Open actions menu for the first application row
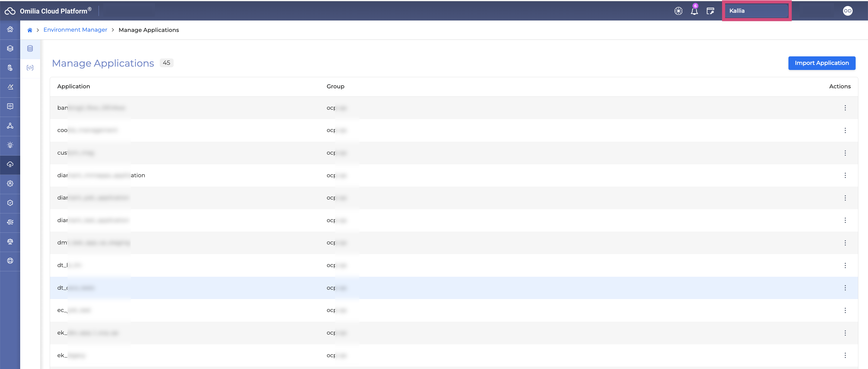868x369 pixels. (x=845, y=108)
